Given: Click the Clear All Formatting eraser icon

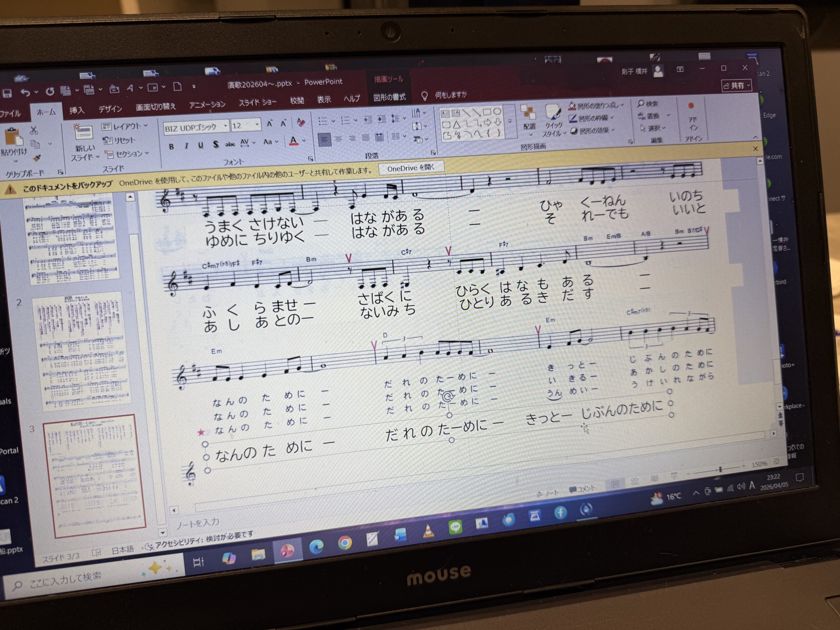Looking at the screenshot, I should [x=301, y=122].
